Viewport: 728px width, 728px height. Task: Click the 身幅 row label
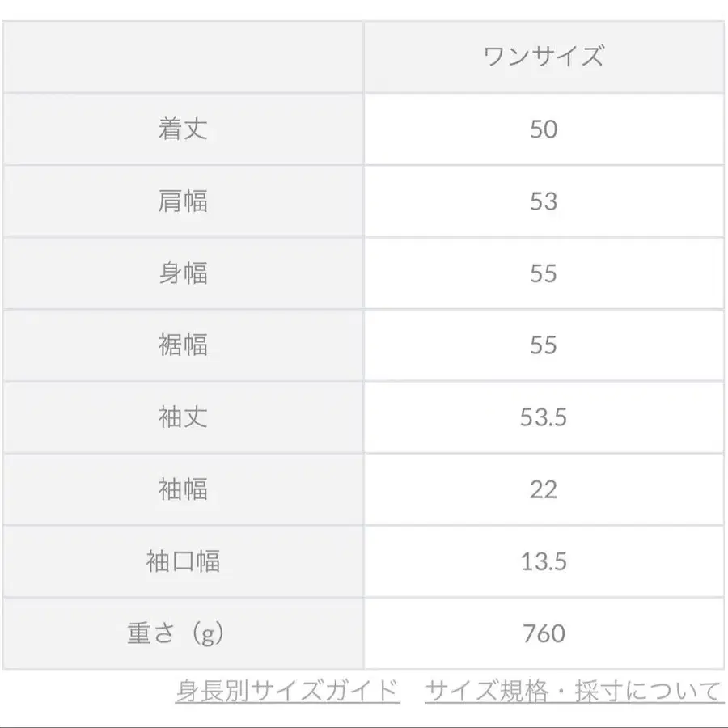click(184, 273)
